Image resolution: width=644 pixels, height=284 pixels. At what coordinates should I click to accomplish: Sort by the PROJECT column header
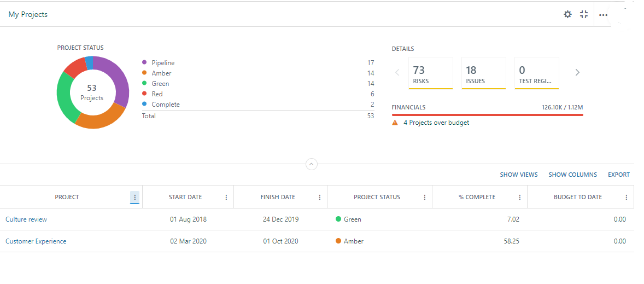67,198
